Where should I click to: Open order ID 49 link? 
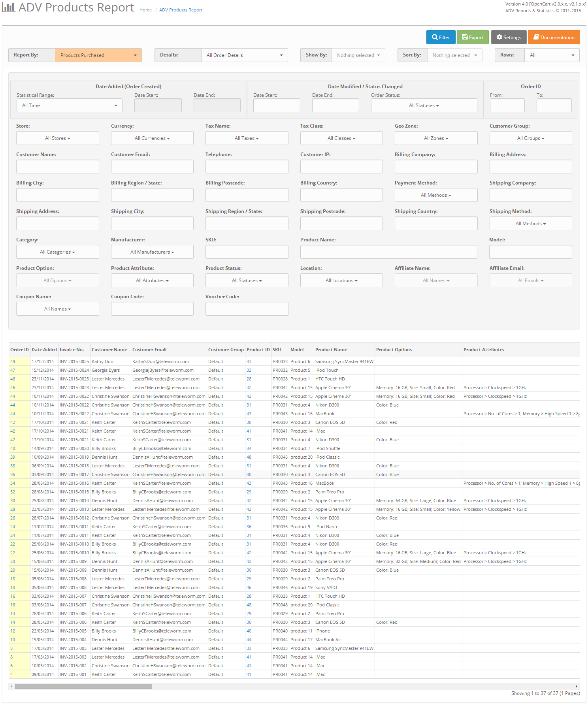point(13,361)
